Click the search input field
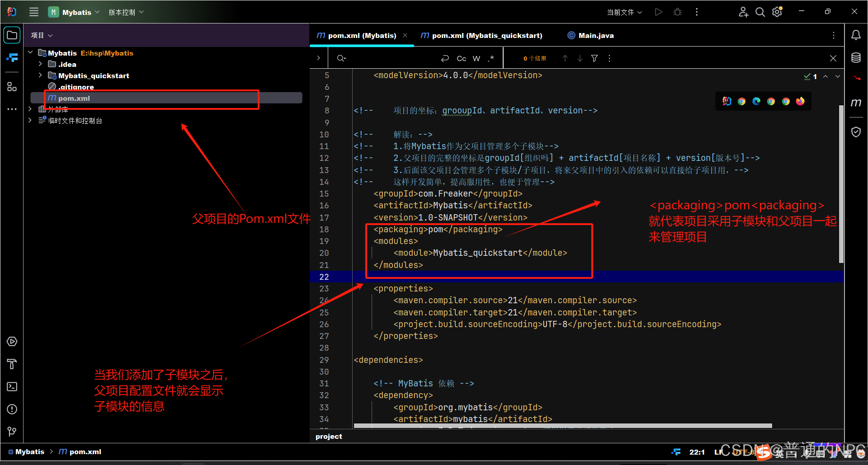This screenshot has height=465, width=868. pos(393,58)
